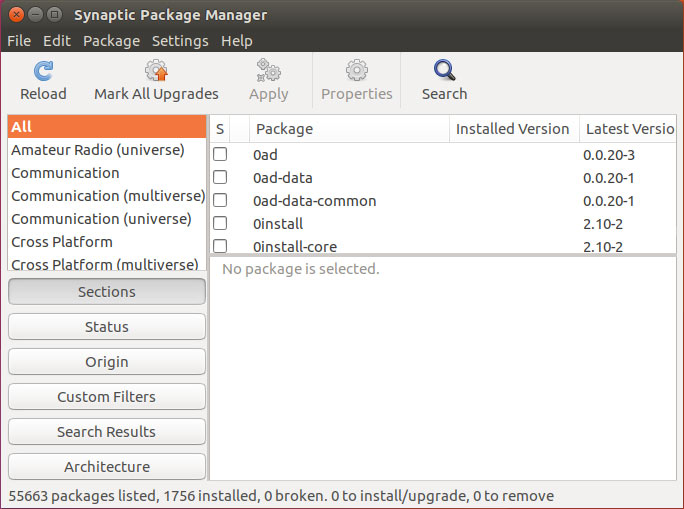Switch the filter to Status
The height and width of the screenshot is (509, 684).
tap(107, 327)
